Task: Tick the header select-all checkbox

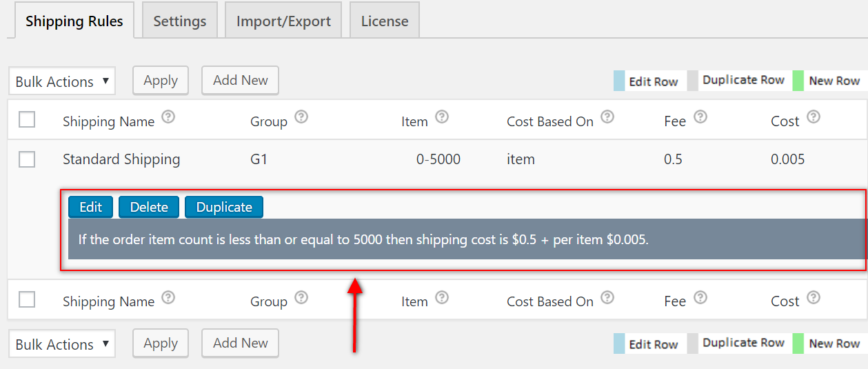Action: click(x=27, y=120)
